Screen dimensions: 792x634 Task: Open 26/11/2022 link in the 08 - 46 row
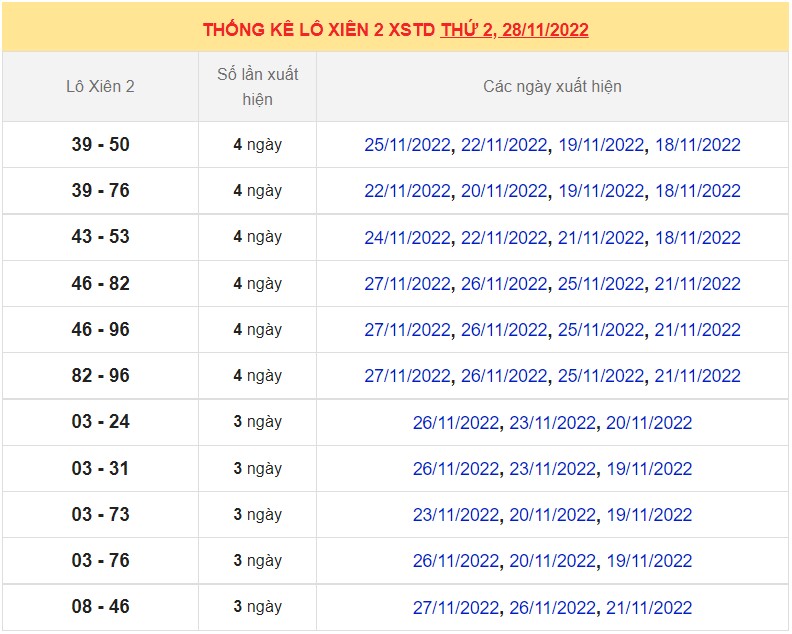553,608
